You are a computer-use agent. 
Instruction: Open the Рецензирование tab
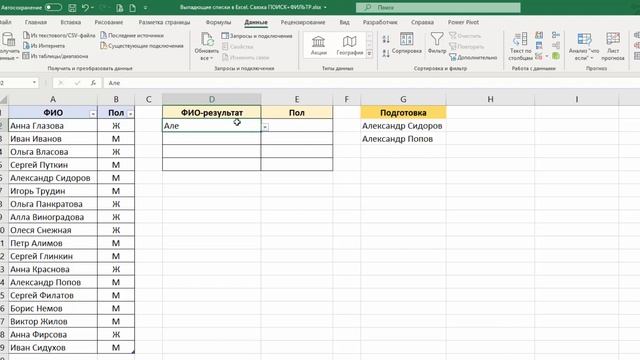tap(303, 22)
